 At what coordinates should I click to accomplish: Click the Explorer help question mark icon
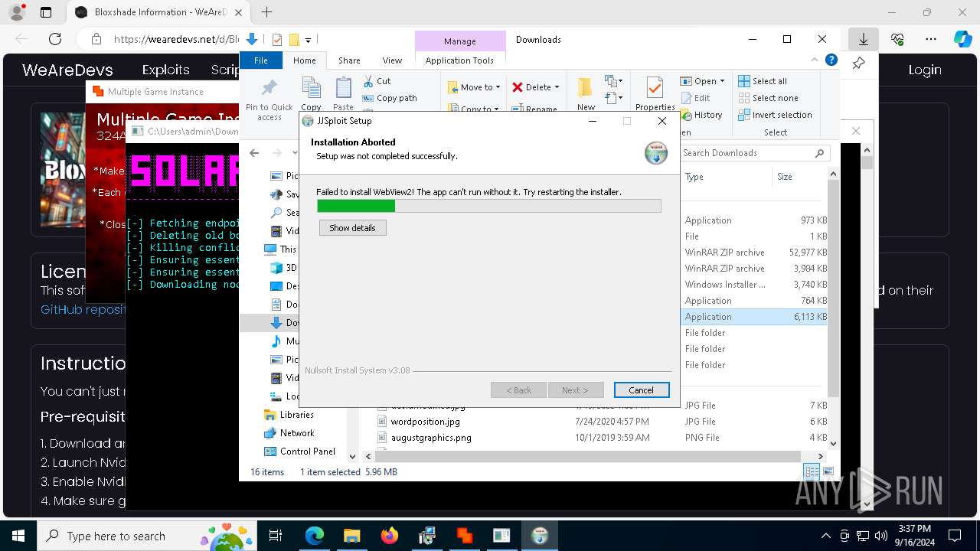click(831, 60)
